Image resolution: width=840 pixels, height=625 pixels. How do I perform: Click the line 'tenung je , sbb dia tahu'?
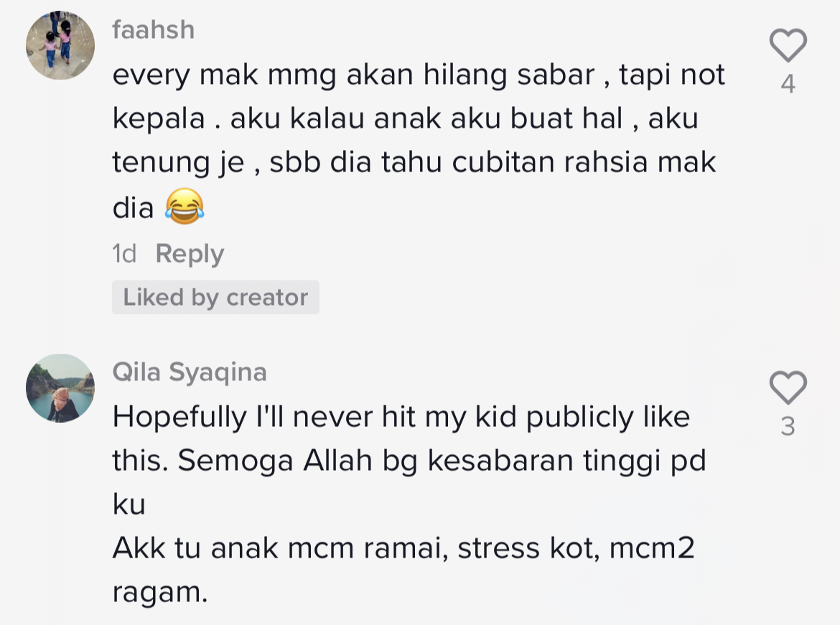(x=414, y=164)
